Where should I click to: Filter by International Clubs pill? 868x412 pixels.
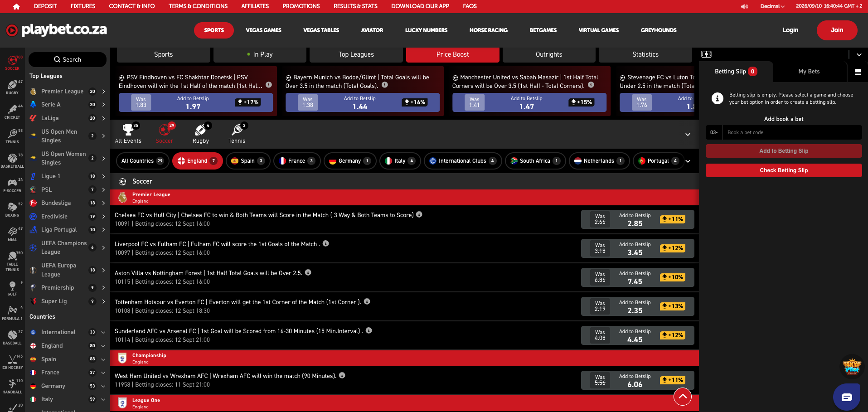point(463,161)
